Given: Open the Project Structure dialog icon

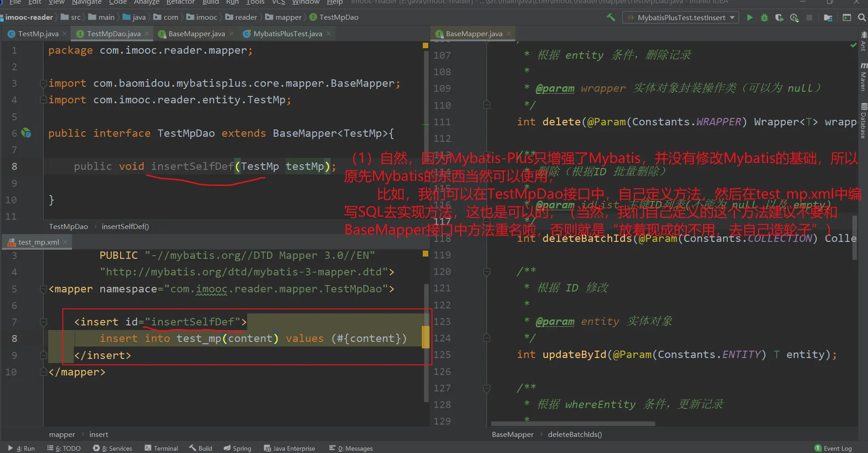Looking at the screenshot, I should 828,17.
